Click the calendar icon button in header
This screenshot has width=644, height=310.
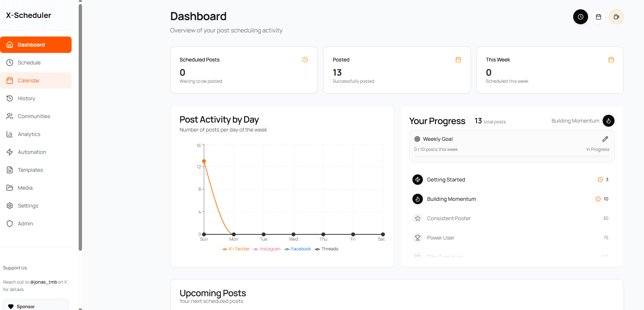[x=598, y=17]
